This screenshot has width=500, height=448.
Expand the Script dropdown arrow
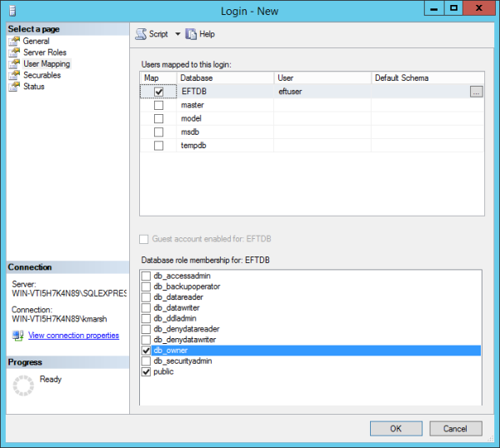coord(177,34)
